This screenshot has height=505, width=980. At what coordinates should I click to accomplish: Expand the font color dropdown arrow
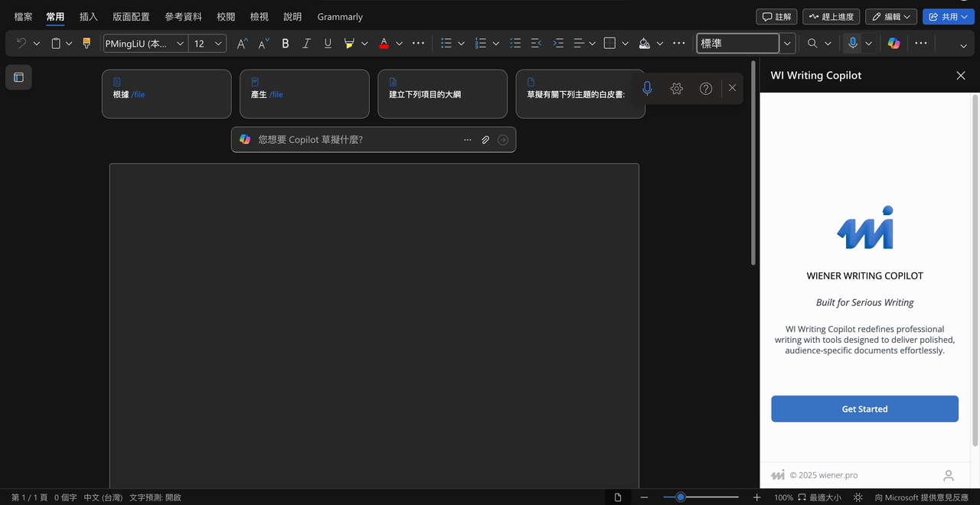click(399, 44)
